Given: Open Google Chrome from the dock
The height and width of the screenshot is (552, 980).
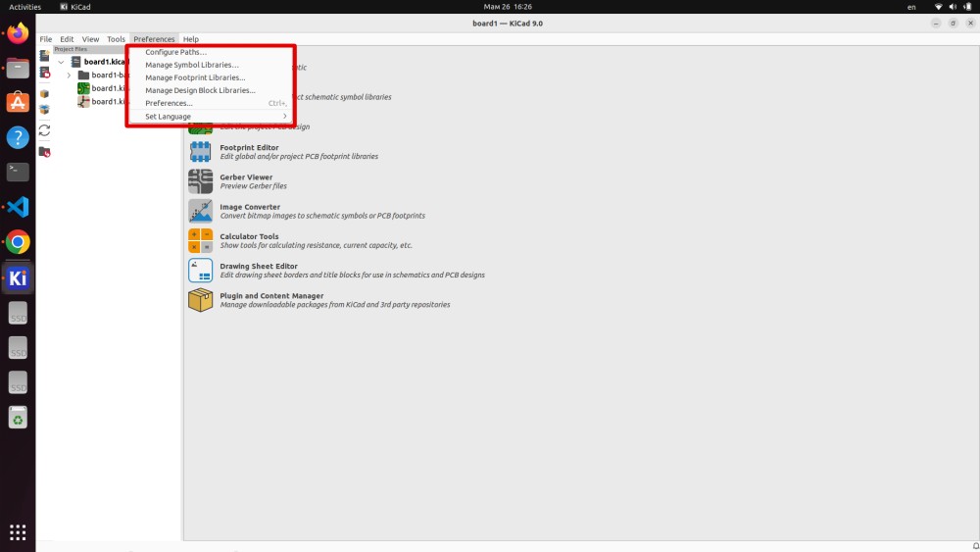Looking at the screenshot, I should coord(18,242).
